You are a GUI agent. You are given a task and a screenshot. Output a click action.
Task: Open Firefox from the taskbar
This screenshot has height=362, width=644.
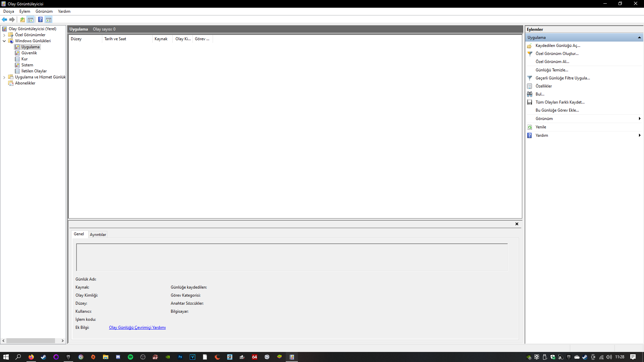pyautogui.click(x=31, y=357)
